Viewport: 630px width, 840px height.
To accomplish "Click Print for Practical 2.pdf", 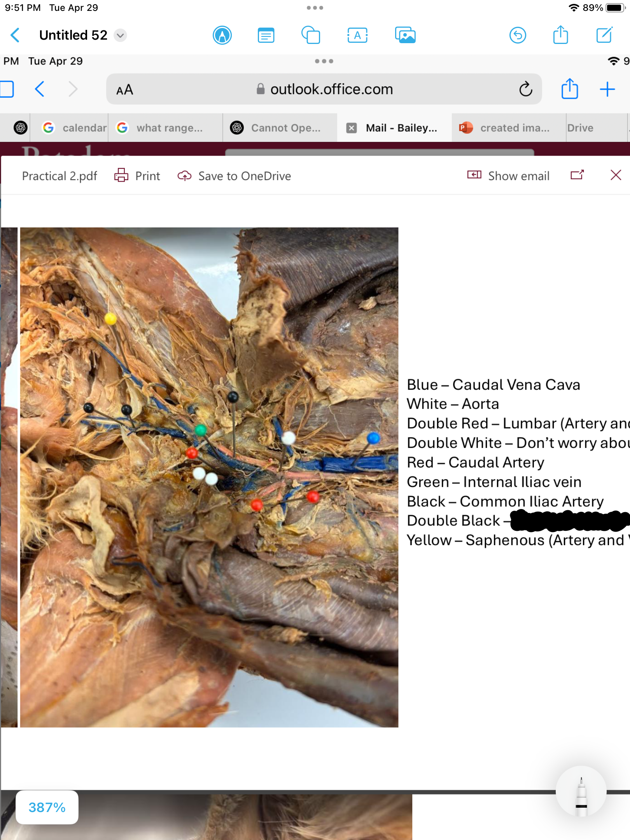I will [x=137, y=176].
